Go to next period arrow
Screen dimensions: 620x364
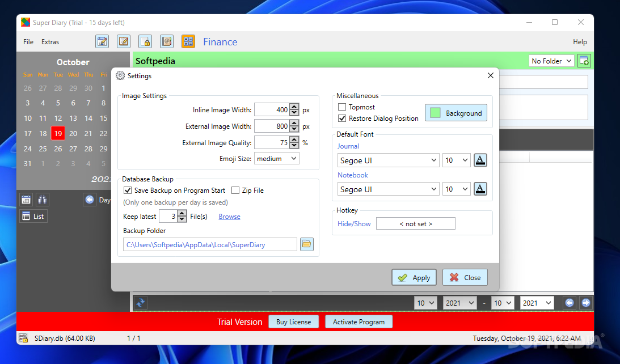click(585, 303)
